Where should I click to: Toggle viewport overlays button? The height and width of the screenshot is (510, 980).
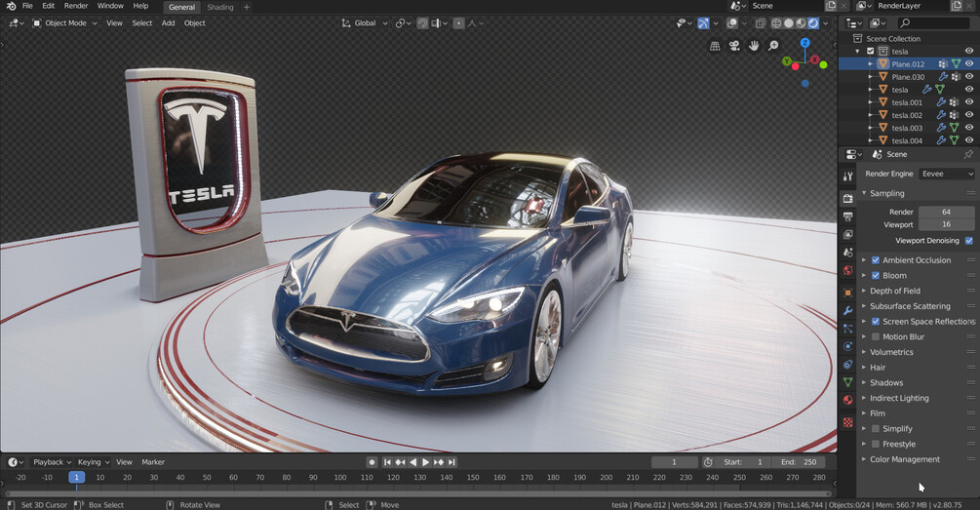point(732,23)
